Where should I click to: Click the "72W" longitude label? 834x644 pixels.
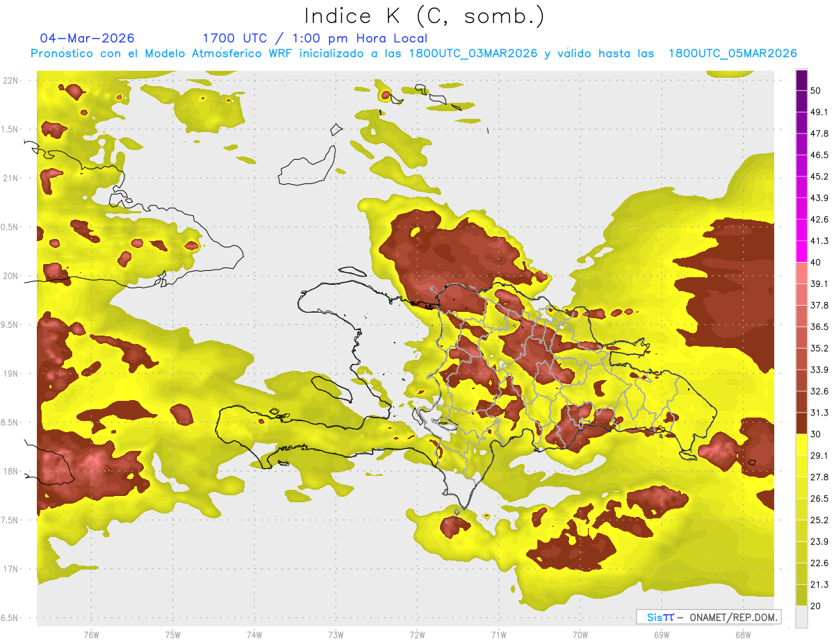click(417, 635)
